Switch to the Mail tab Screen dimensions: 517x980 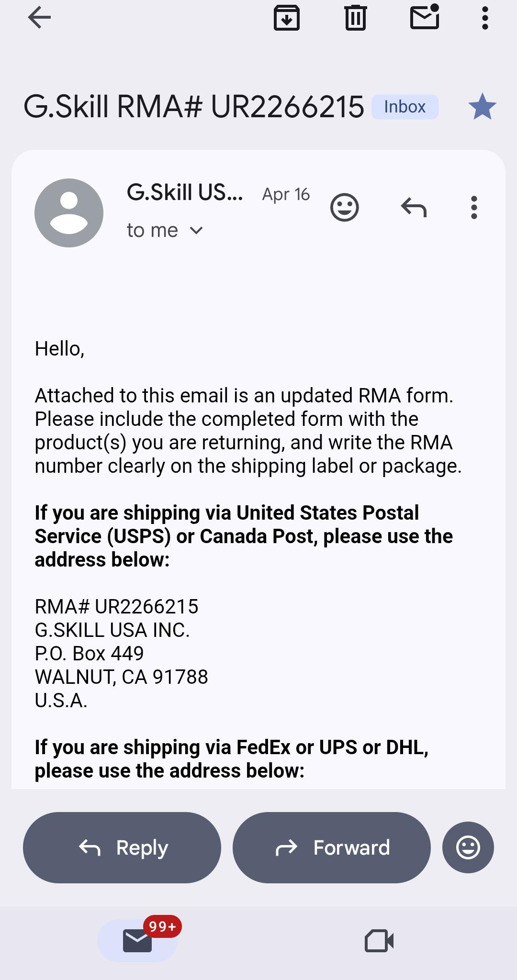(x=138, y=940)
